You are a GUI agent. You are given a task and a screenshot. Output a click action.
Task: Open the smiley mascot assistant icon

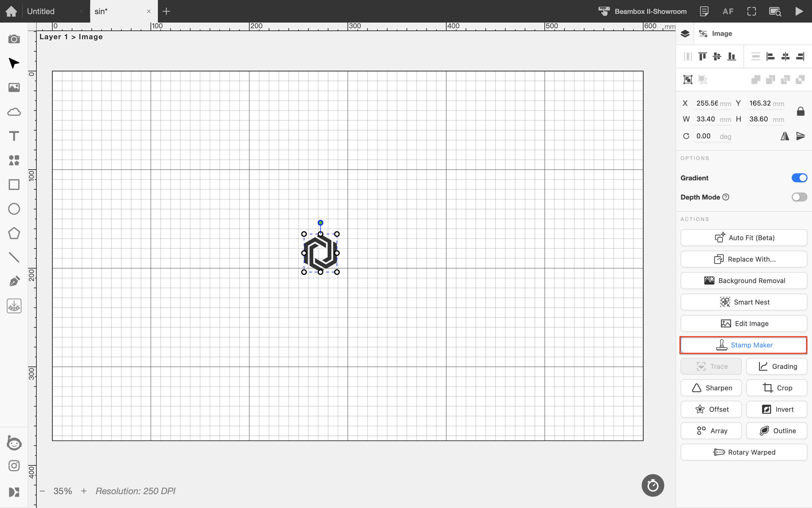click(14, 443)
